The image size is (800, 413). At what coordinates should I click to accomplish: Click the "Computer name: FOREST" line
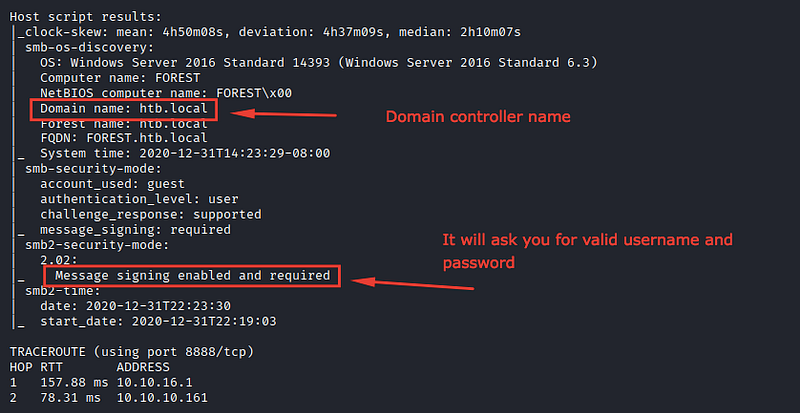click(x=122, y=77)
